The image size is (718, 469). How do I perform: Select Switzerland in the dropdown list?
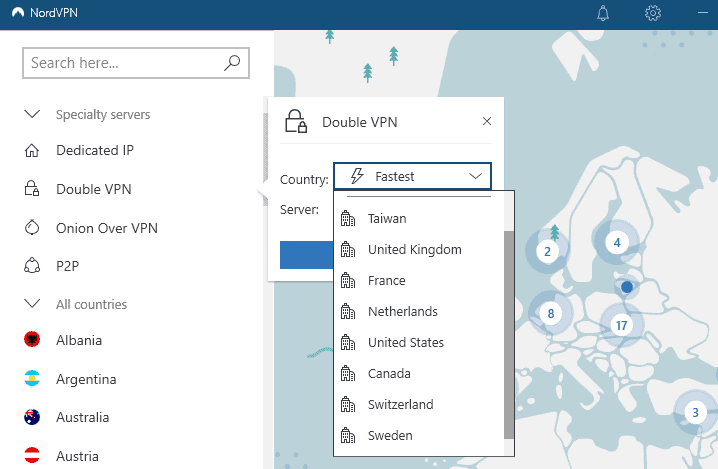coord(400,404)
